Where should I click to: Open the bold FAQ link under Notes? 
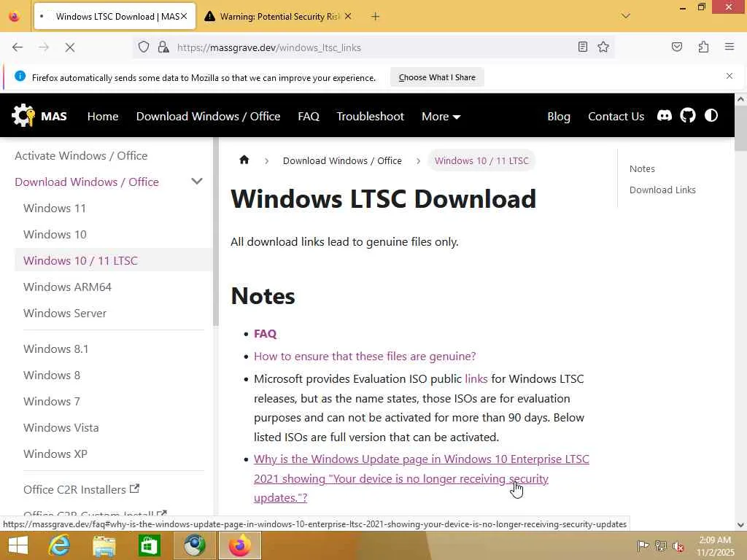point(265,333)
